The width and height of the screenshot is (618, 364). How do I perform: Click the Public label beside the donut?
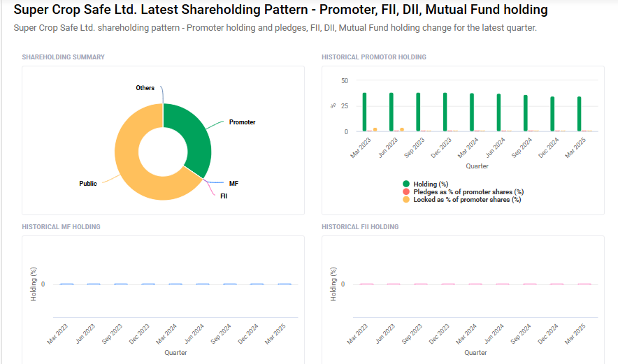(88, 184)
